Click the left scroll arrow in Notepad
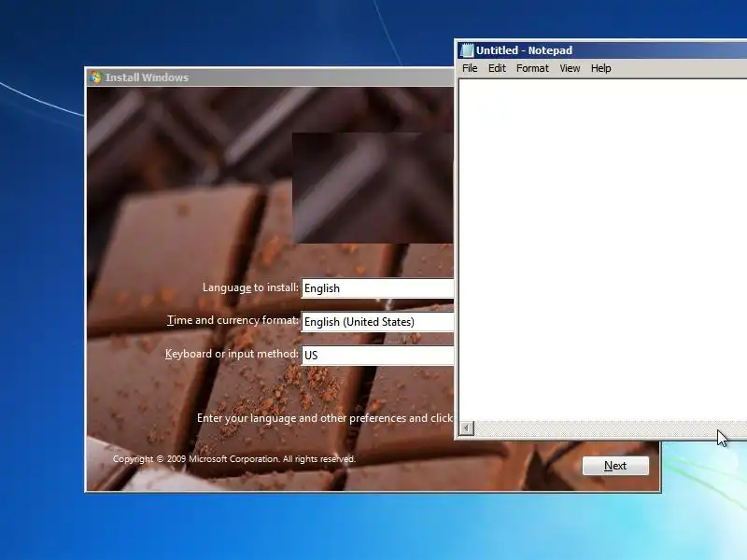Viewport: 747px width, 560px height. click(466, 428)
